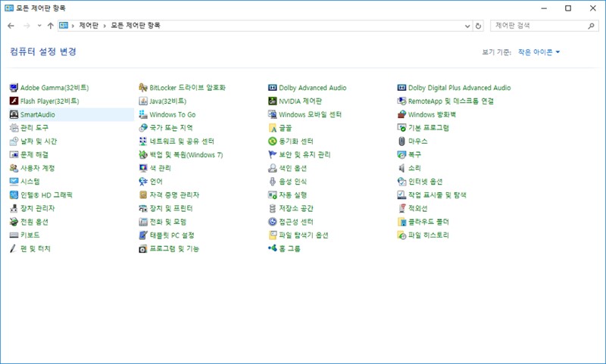This screenshot has width=606, height=364.
Task: Open the 문제 해결 link
Action: coord(34,155)
